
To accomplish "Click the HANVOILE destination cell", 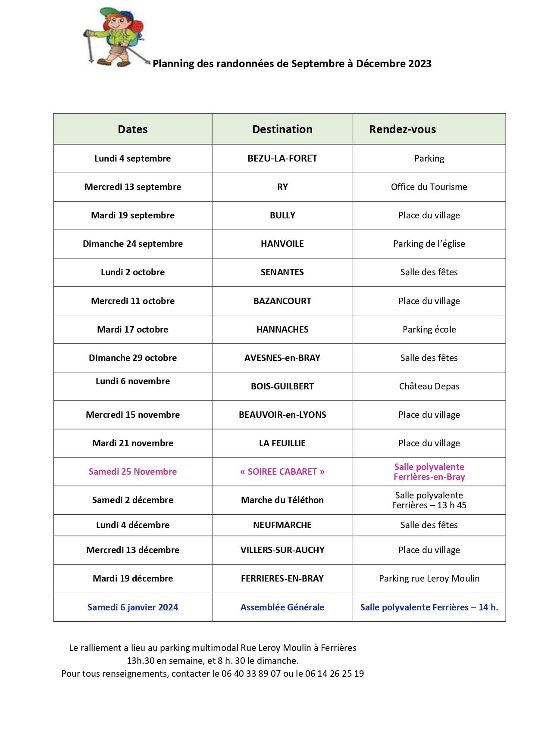I will (x=282, y=244).
